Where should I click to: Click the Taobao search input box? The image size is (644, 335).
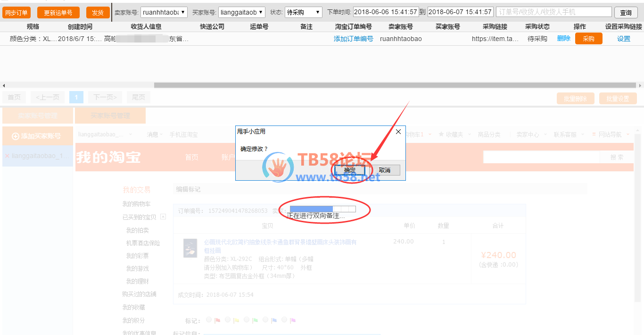(x=541, y=158)
